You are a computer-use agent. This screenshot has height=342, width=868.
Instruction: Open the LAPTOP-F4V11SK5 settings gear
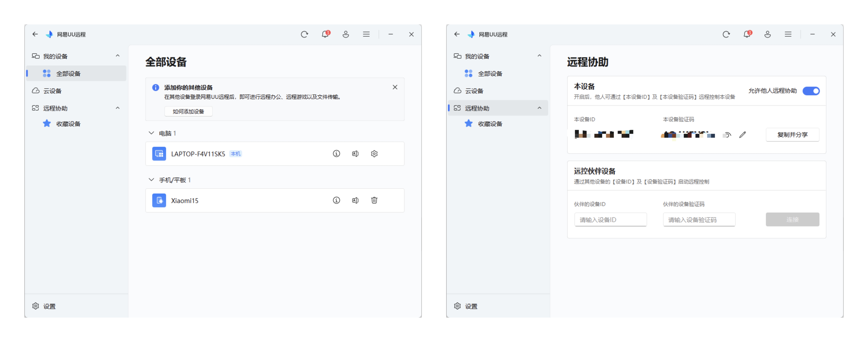(x=374, y=154)
